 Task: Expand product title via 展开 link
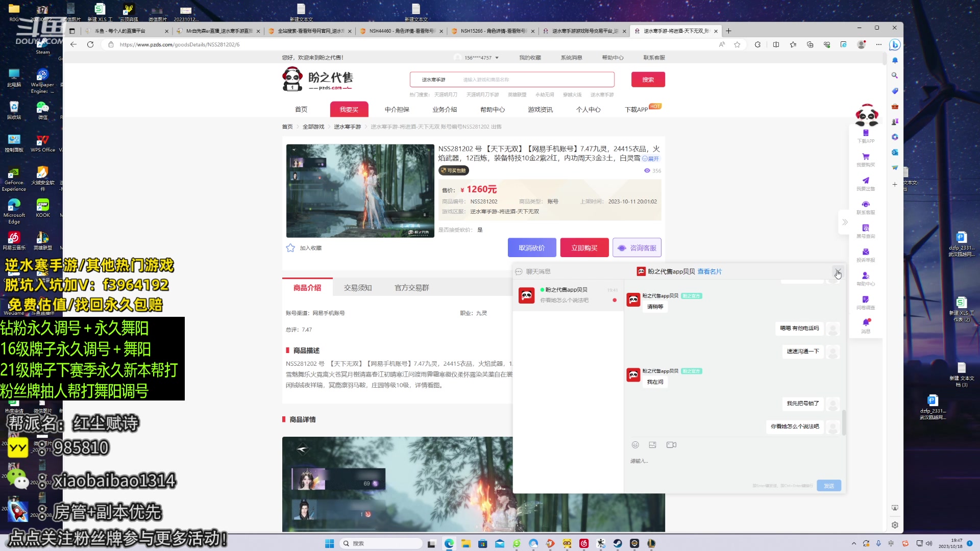[x=651, y=159]
